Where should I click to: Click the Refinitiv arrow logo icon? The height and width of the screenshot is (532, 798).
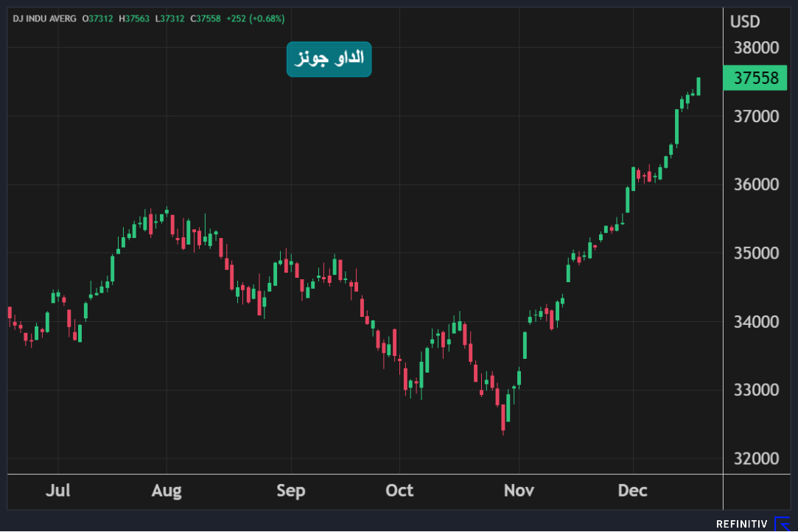pos(782,523)
